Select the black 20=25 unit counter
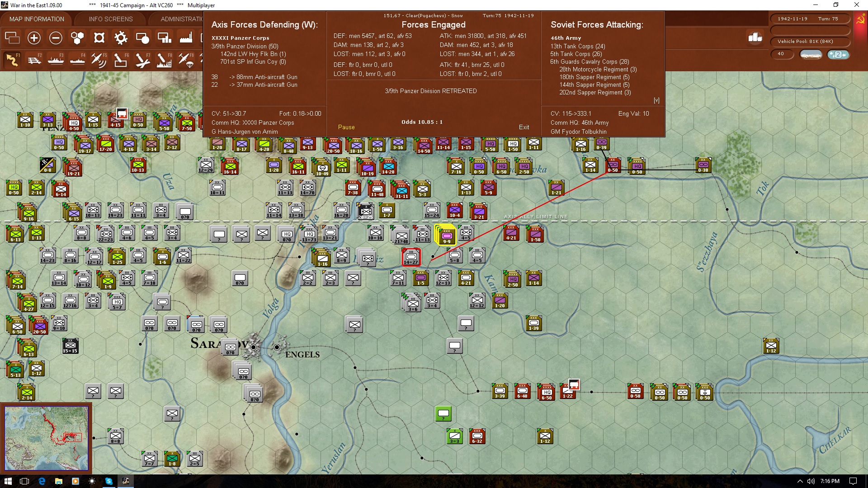 366,211
